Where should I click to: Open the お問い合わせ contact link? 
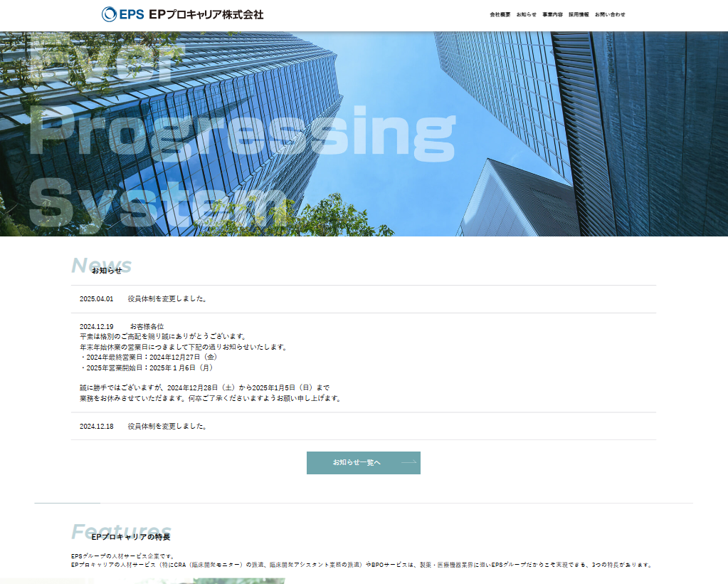(608, 14)
